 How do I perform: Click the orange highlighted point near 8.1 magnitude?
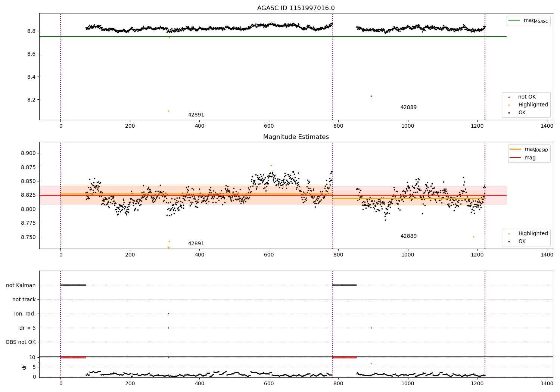point(168,111)
